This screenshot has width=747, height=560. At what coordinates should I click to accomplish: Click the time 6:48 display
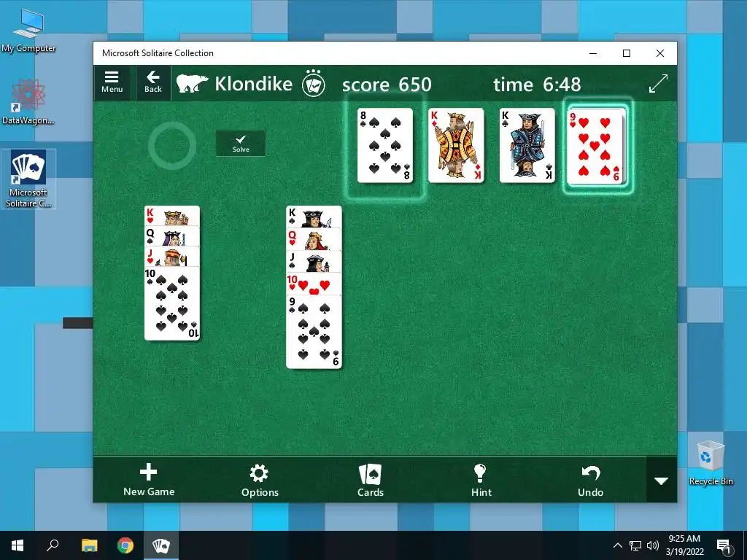537,85
